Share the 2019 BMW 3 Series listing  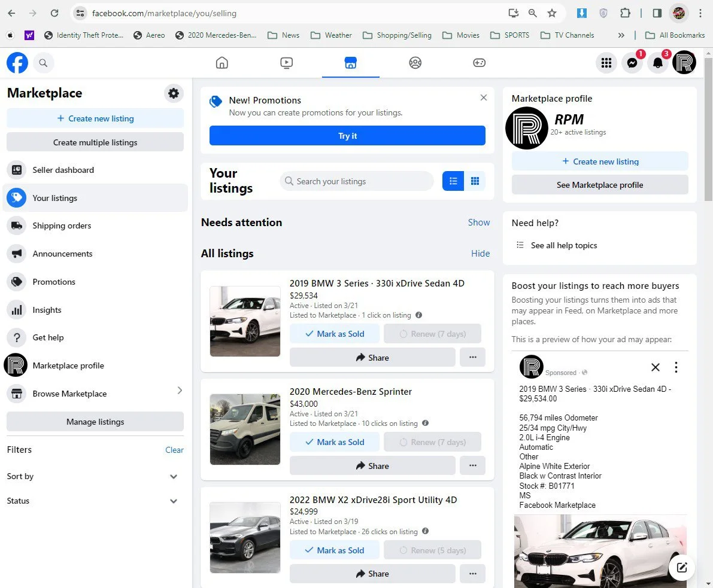[x=372, y=358]
